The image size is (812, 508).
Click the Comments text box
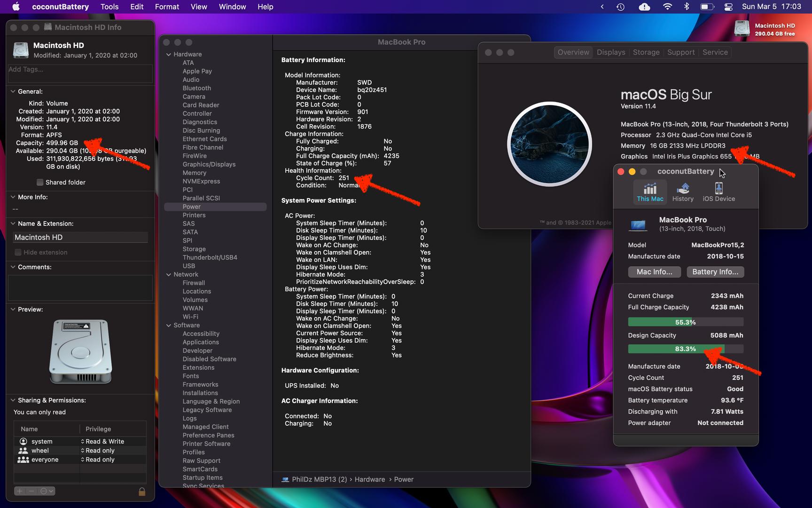(80, 288)
